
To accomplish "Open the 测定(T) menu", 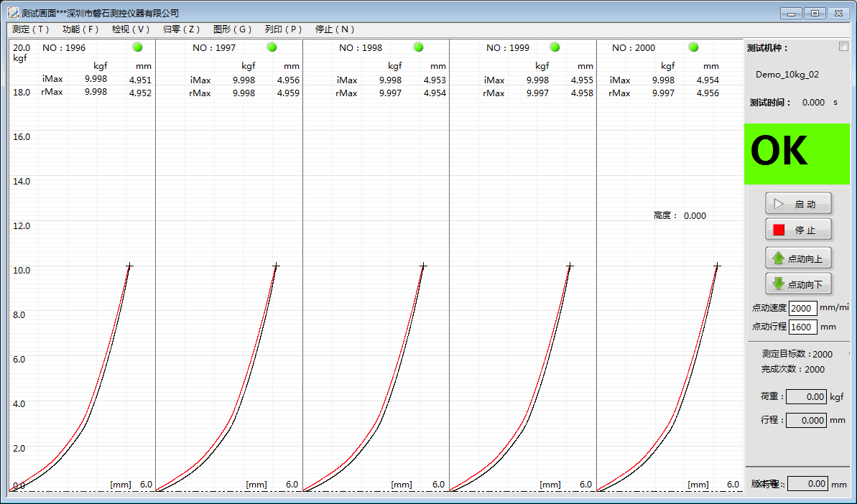I will (x=31, y=29).
